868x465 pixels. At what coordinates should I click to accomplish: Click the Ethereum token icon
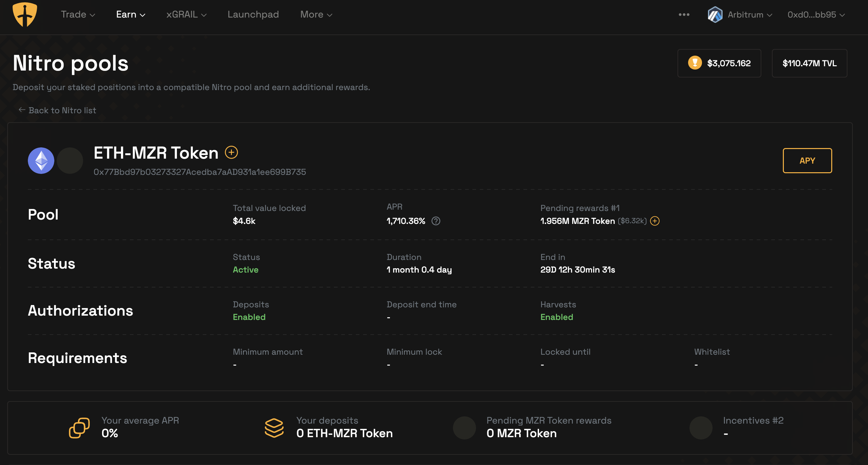pos(41,161)
